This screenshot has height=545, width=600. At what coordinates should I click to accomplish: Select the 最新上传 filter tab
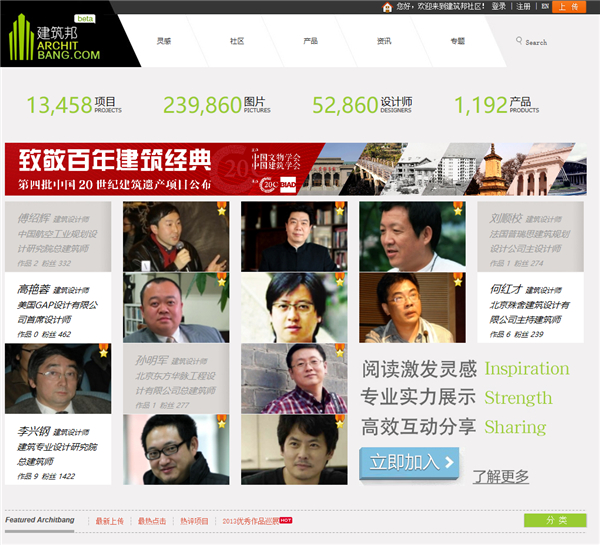click(x=110, y=521)
